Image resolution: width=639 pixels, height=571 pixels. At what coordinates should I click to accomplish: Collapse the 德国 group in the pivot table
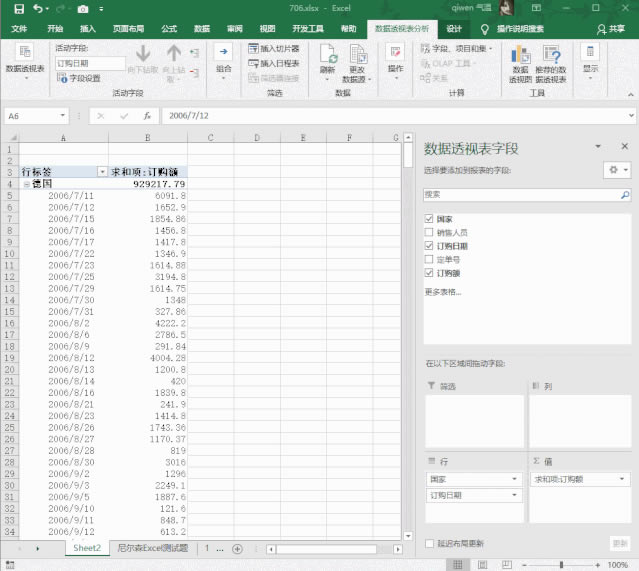(26, 184)
